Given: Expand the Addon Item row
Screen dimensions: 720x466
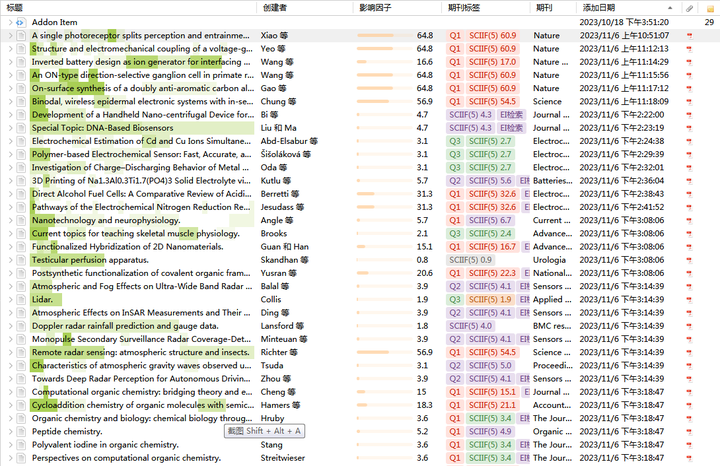Looking at the screenshot, I should (x=10, y=22).
